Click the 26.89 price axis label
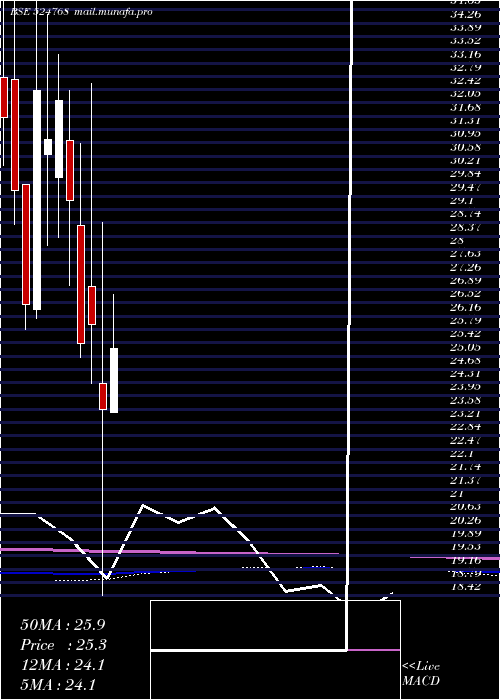500x700 pixels. coord(466,280)
